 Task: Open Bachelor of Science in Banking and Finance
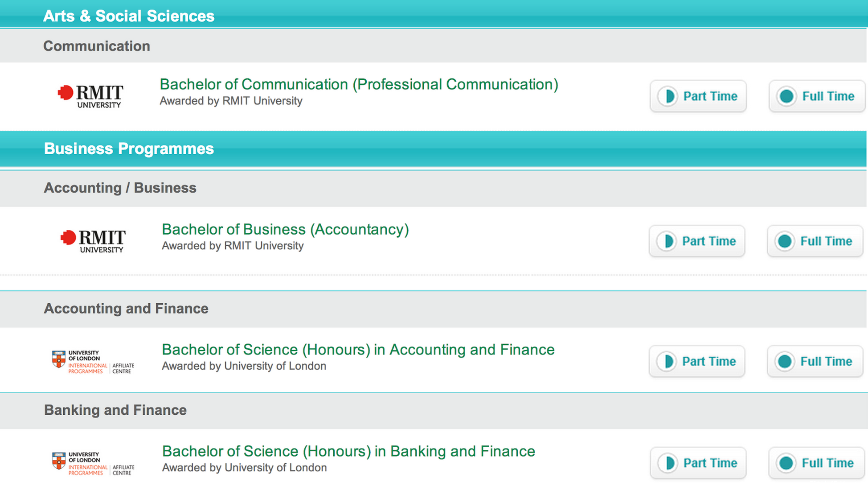(348, 451)
